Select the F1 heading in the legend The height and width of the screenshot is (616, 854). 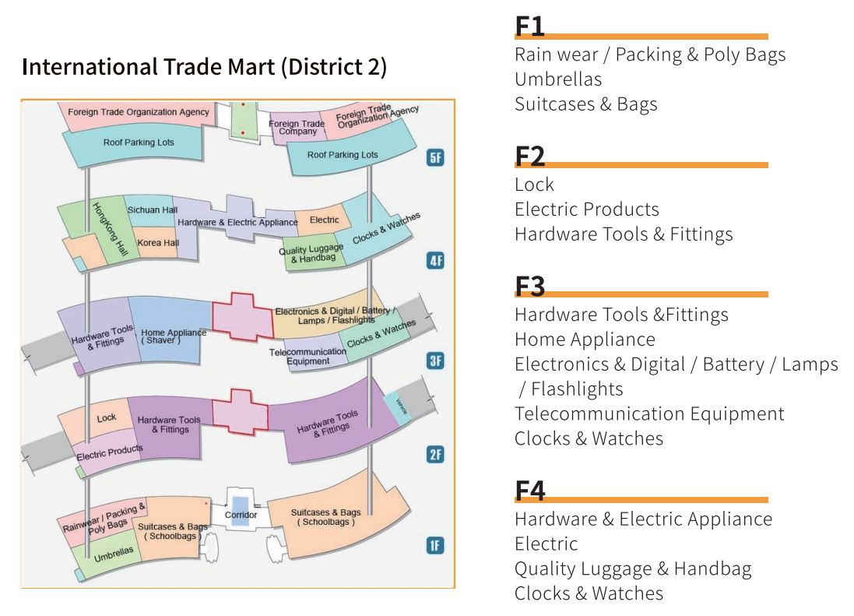530,26
